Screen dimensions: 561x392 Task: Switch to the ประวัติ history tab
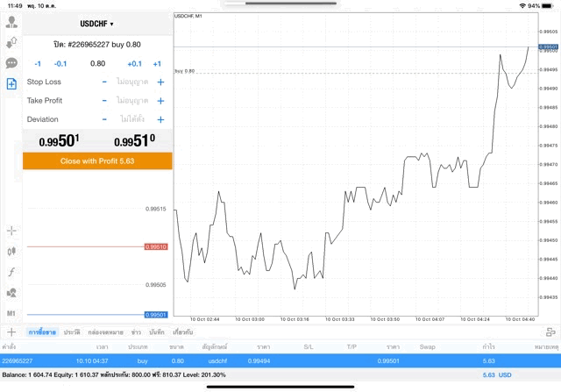72,332
